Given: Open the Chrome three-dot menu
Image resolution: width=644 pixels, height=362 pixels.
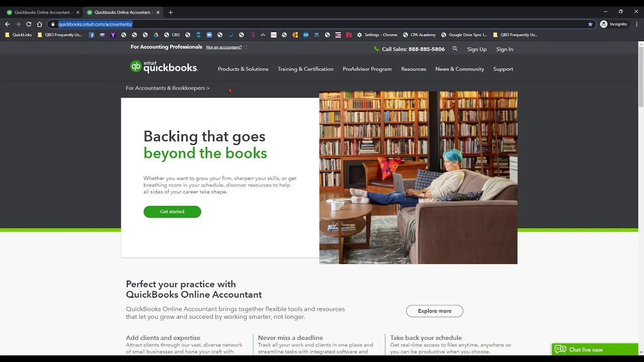Looking at the screenshot, I should tap(636, 24).
